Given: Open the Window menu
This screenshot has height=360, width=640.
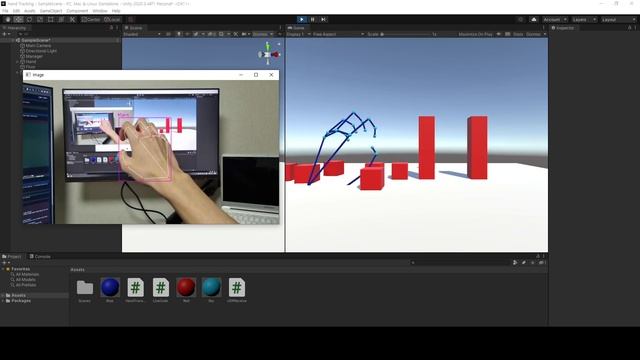Looking at the screenshot, I should (x=100, y=11).
